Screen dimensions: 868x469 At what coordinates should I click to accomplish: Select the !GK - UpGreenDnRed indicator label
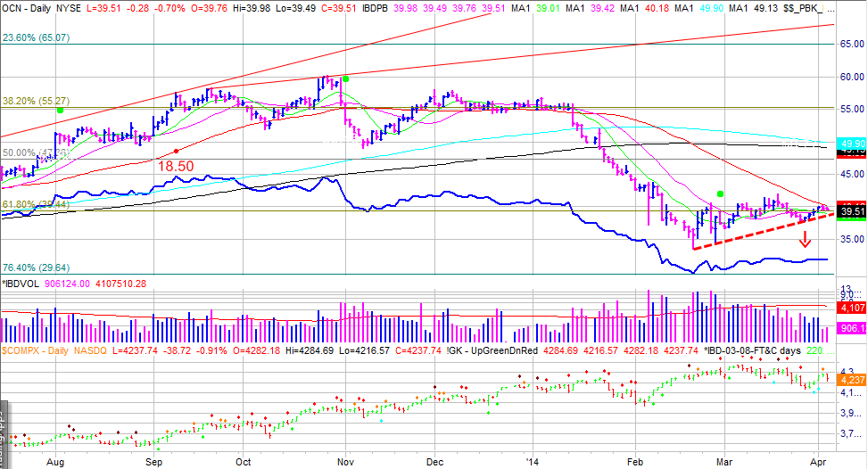pos(492,350)
